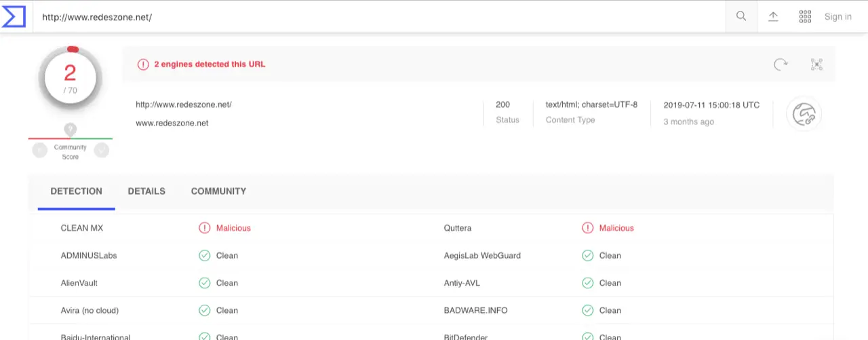Click the CLEAN MX engine name

(82, 228)
